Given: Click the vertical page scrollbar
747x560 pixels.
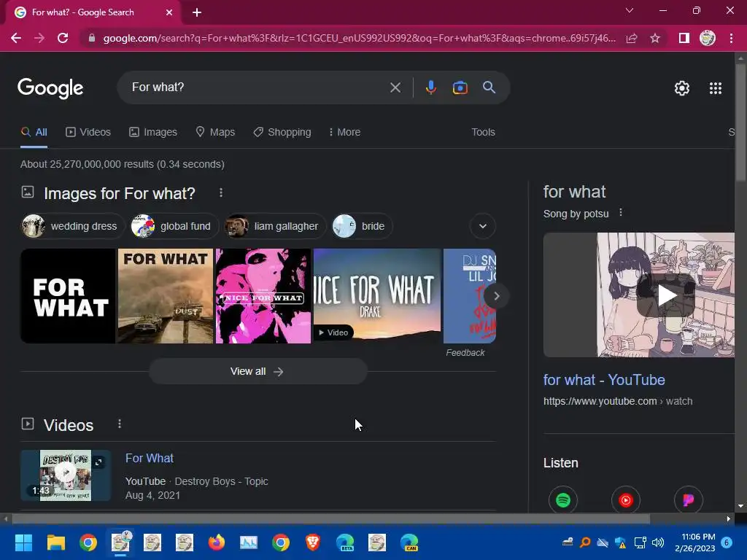Looking at the screenshot, I should tap(740, 122).
